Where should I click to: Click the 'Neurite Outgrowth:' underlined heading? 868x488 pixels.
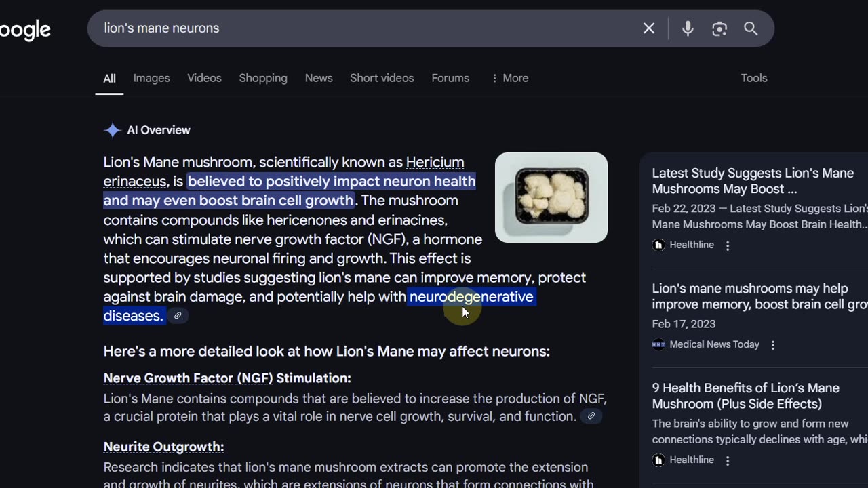163,447
